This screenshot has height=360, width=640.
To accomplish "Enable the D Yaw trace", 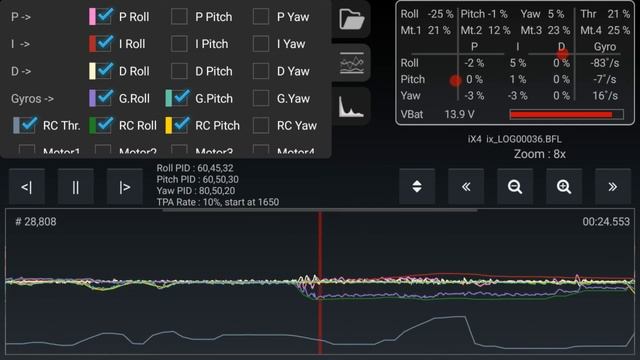I will coord(261,71).
